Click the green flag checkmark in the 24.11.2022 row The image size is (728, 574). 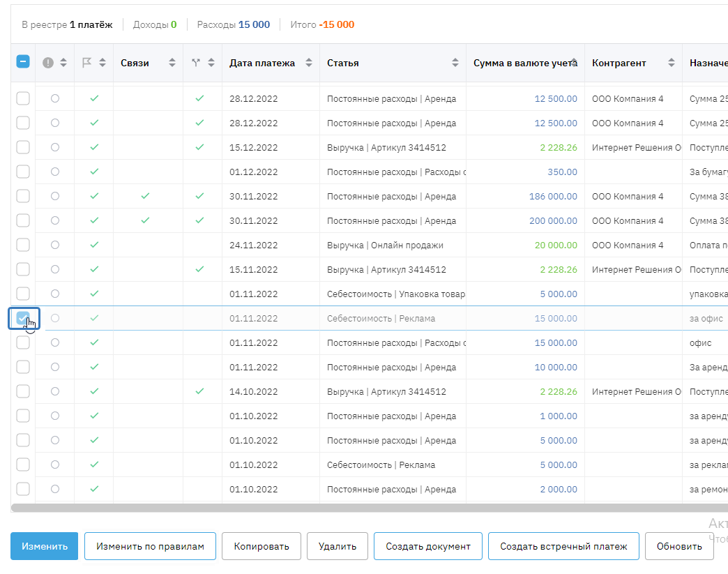[94, 245]
